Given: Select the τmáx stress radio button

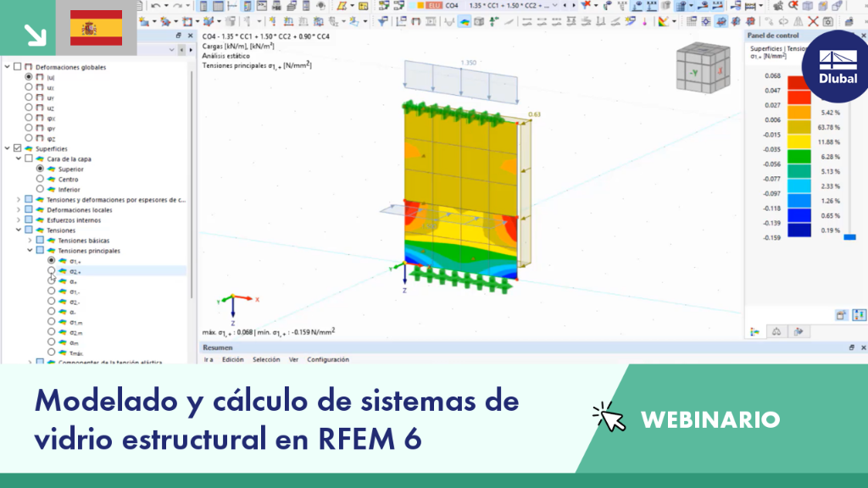Looking at the screenshot, I should click(x=51, y=352).
